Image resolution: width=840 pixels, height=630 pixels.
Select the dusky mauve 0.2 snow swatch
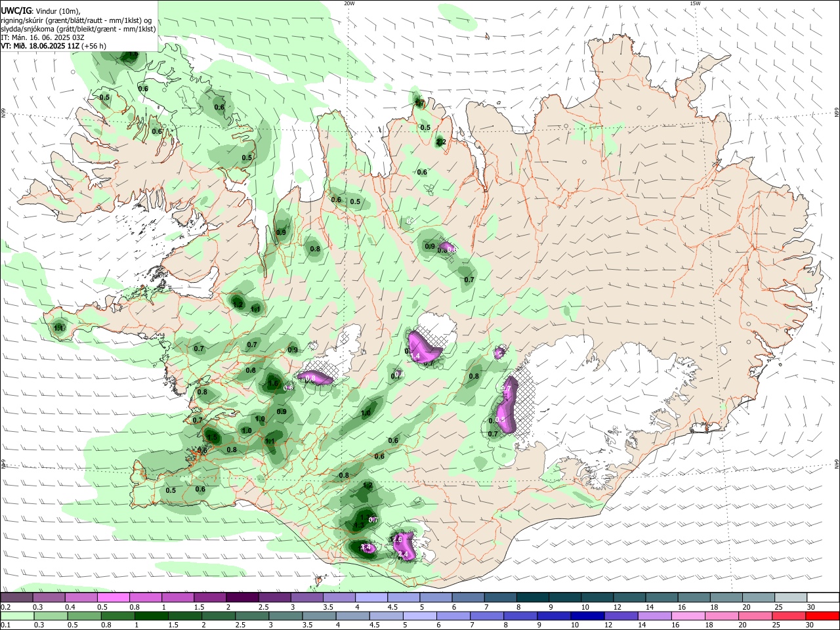pos(16,598)
